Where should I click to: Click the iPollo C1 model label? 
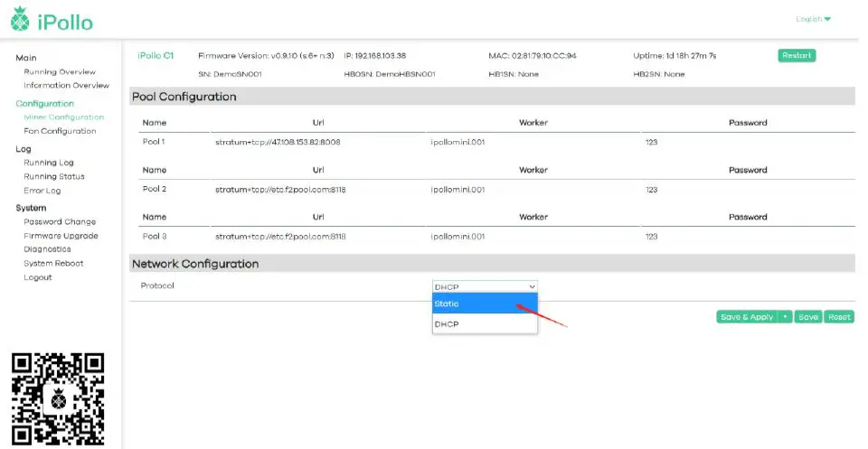(156, 55)
